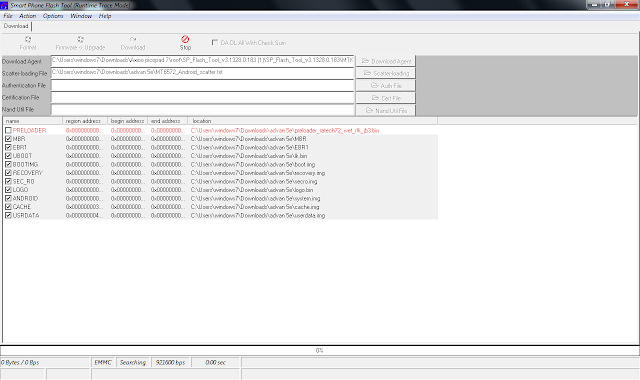Click the 0:00 sec status entry
640x380 pixels.
pos(216,362)
